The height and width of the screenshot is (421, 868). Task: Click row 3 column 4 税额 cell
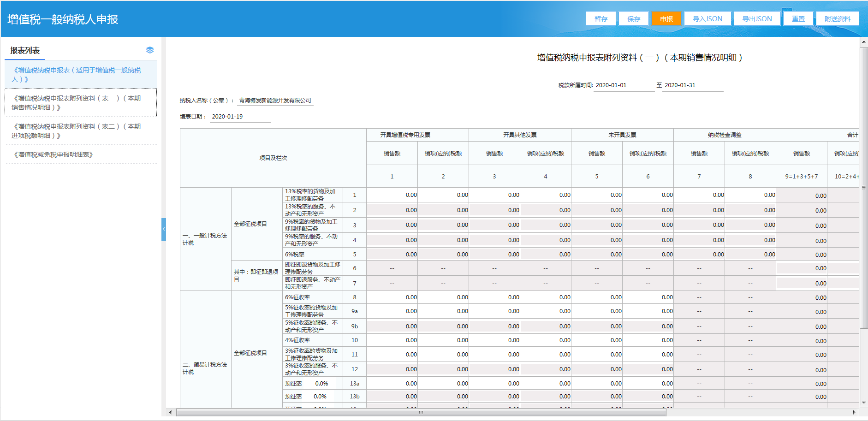[x=546, y=225]
